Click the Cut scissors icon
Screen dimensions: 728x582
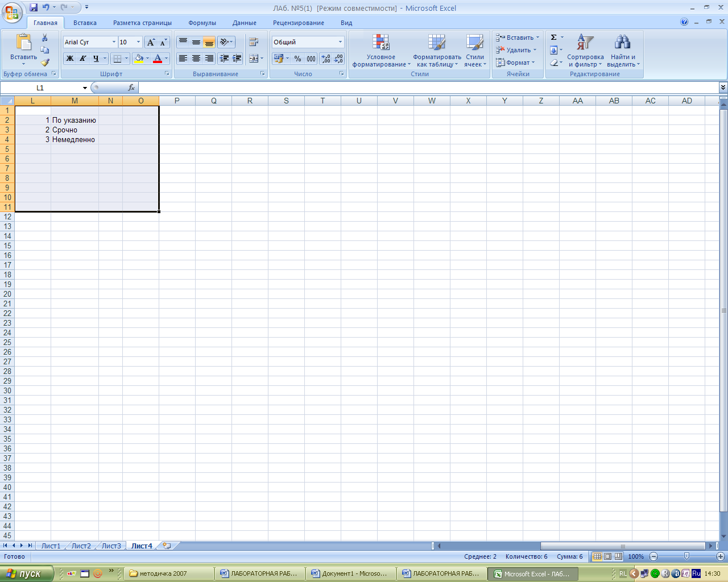[x=45, y=38]
